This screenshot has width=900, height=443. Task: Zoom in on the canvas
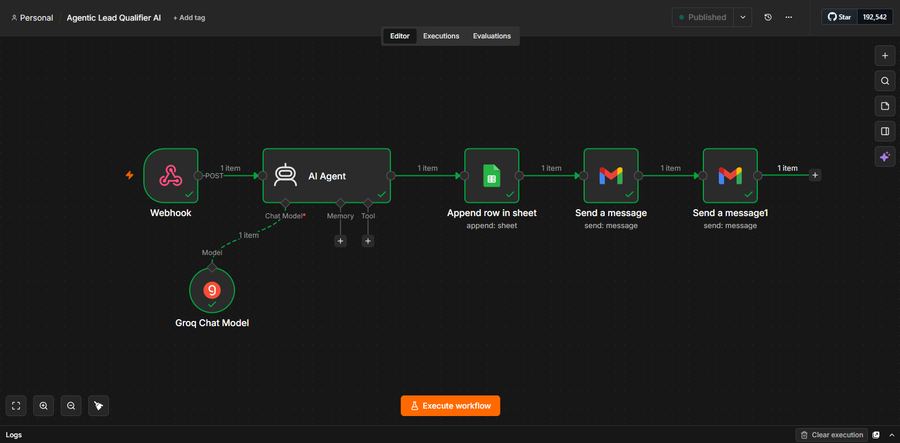tap(44, 406)
